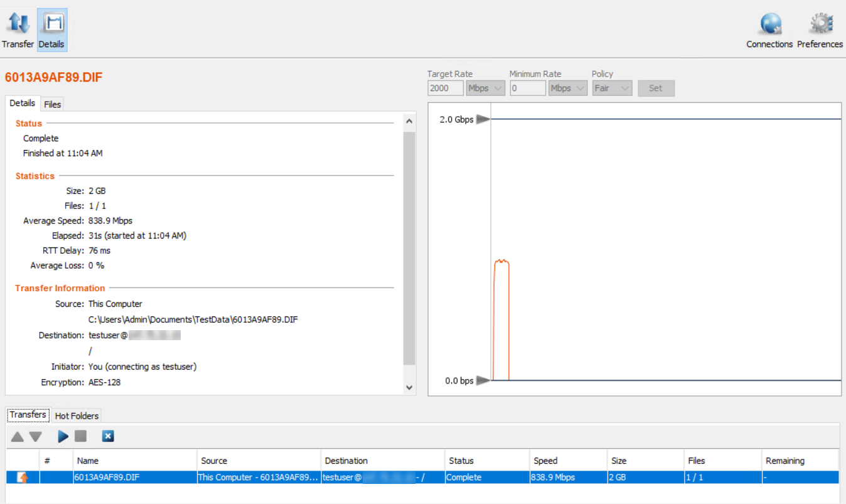Viewport: 846px width, 504px height.
Task: Click the orange throughput spike on graph
Action: tap(501, 320)
